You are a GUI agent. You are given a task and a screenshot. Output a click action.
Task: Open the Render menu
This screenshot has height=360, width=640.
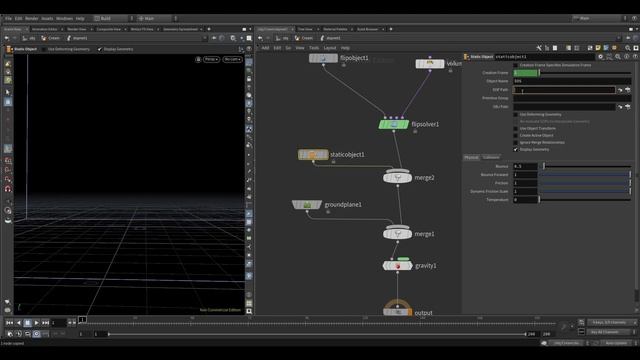31,18
